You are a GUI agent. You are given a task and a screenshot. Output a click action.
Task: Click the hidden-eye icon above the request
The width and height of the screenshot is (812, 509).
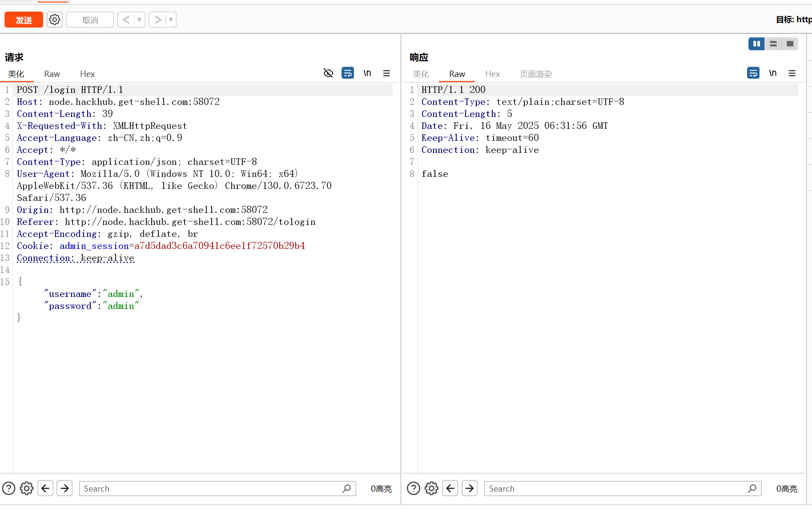pyautogui.click(x=328, y=73)
